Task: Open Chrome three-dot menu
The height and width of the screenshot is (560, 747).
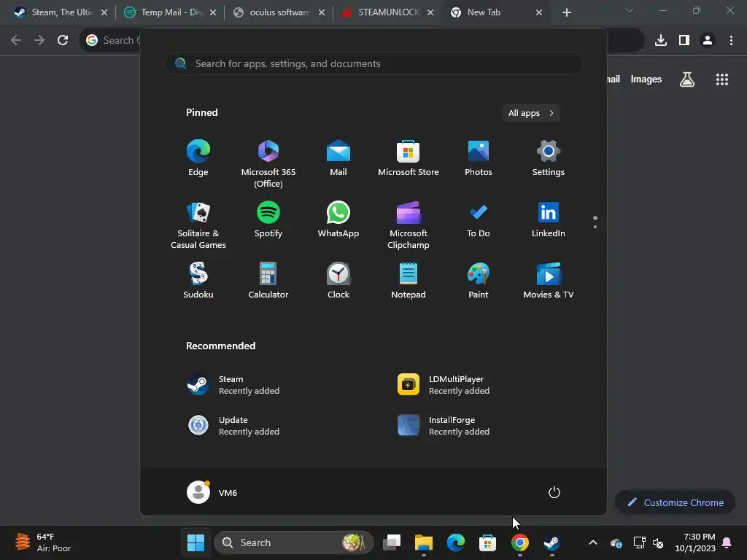Action: 731,40
